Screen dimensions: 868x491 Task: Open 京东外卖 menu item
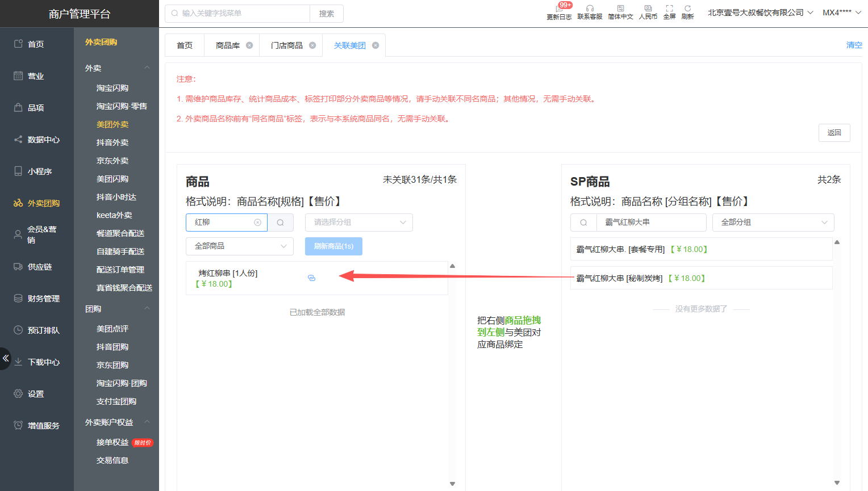(x=112, y=161)
